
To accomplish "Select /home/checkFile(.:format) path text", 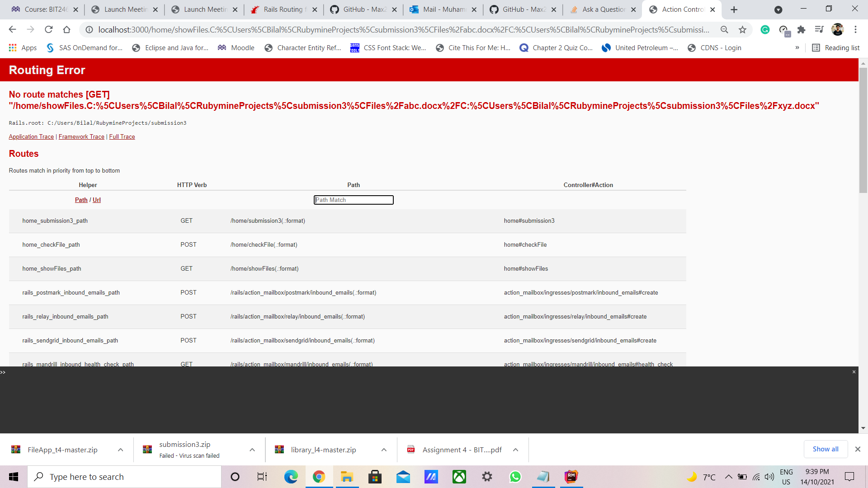I will click(264, 245).
